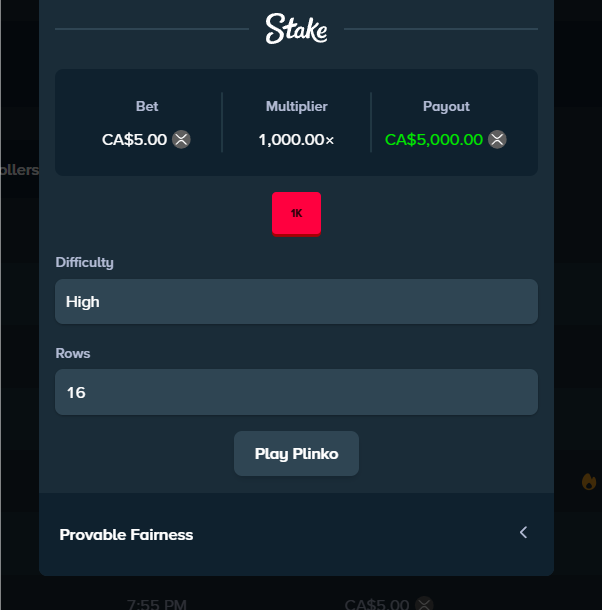602x610 pixels.
Task: Click the green CA$5,000.00 payout value
Action: point(434,140)
